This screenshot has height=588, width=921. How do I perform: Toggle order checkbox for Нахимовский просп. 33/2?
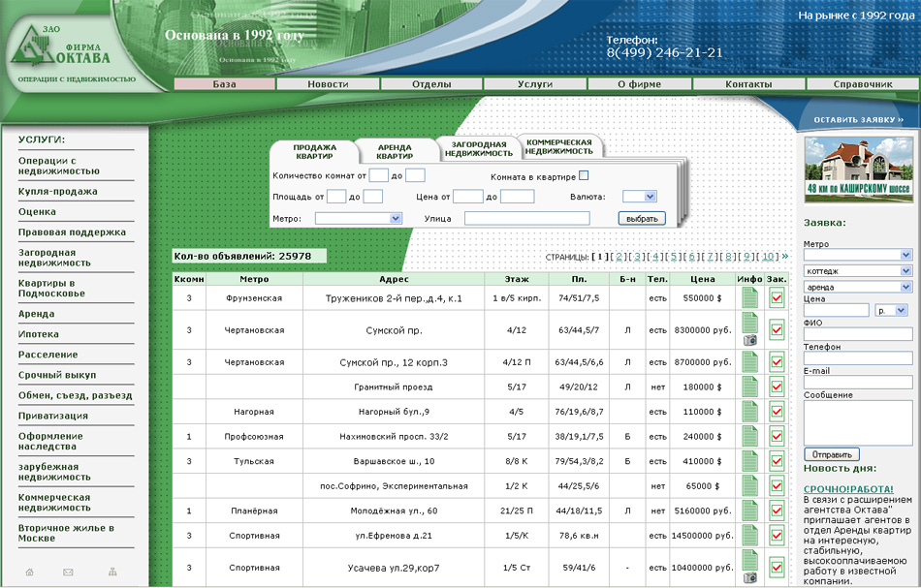pos(777,436)
